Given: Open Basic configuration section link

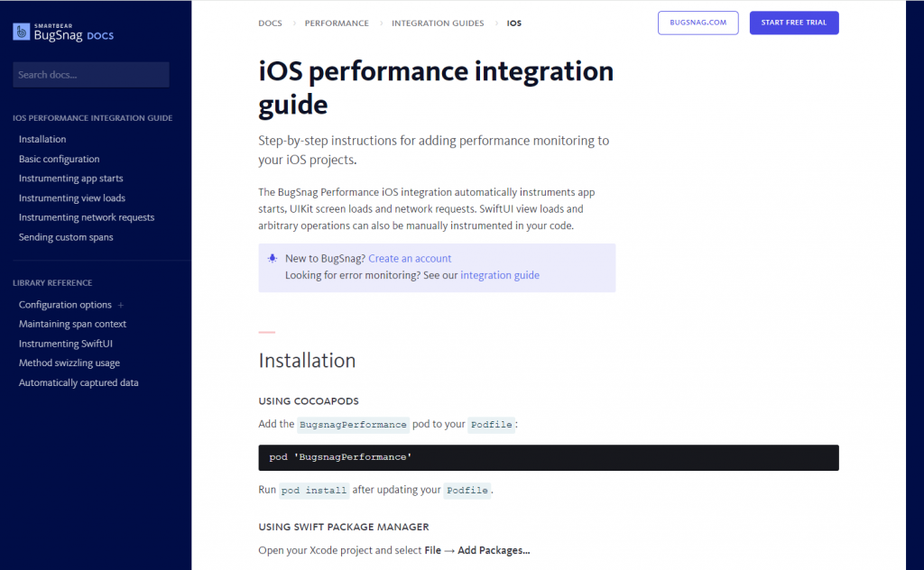Looking at the screenshot, I should pos(59,159).
